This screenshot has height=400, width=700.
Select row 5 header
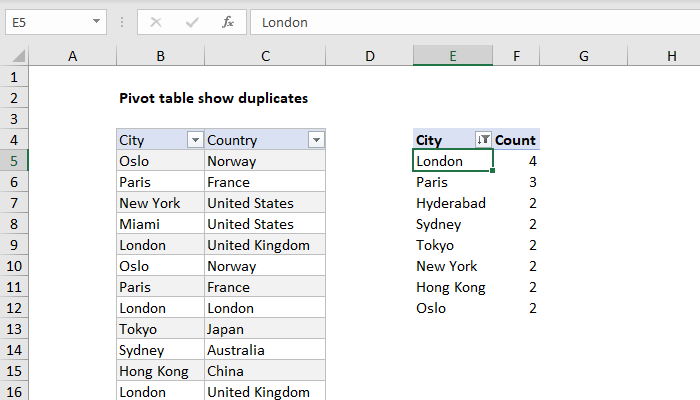[14, 161]
